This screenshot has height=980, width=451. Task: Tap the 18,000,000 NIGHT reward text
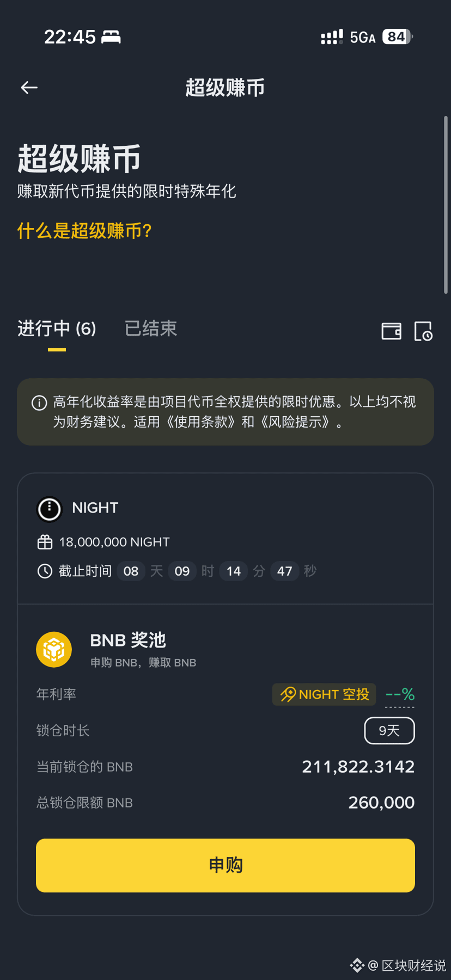[x=114, y=542]
